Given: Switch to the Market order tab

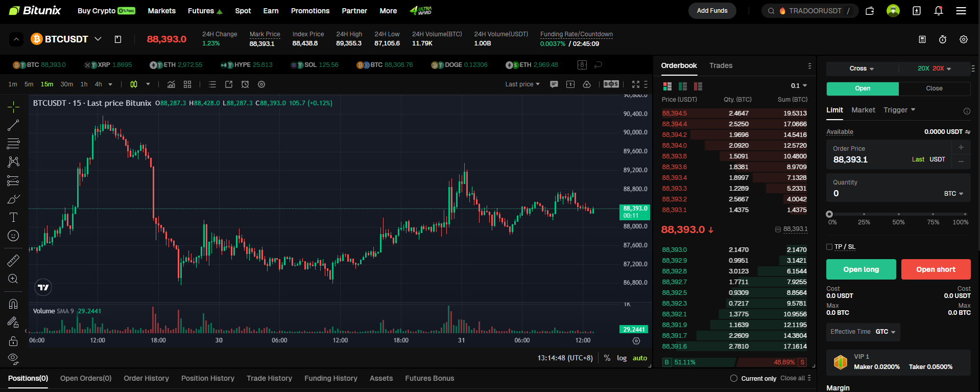Looking at the screenshot, I should (x=863, y=110).
